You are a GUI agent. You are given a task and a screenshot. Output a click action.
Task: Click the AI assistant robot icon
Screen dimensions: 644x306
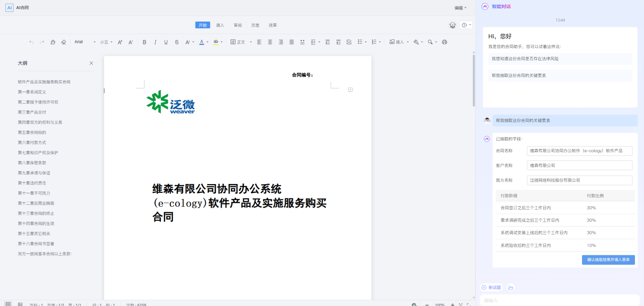[x=452, y=25]
